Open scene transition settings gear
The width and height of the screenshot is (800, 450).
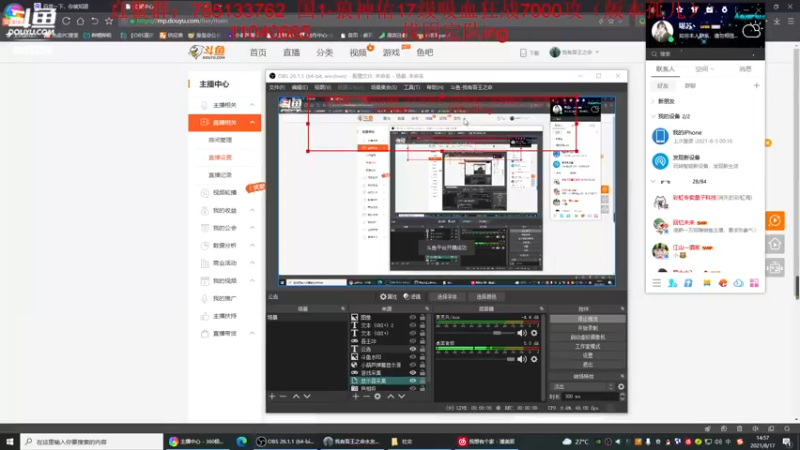pos(621,387)
